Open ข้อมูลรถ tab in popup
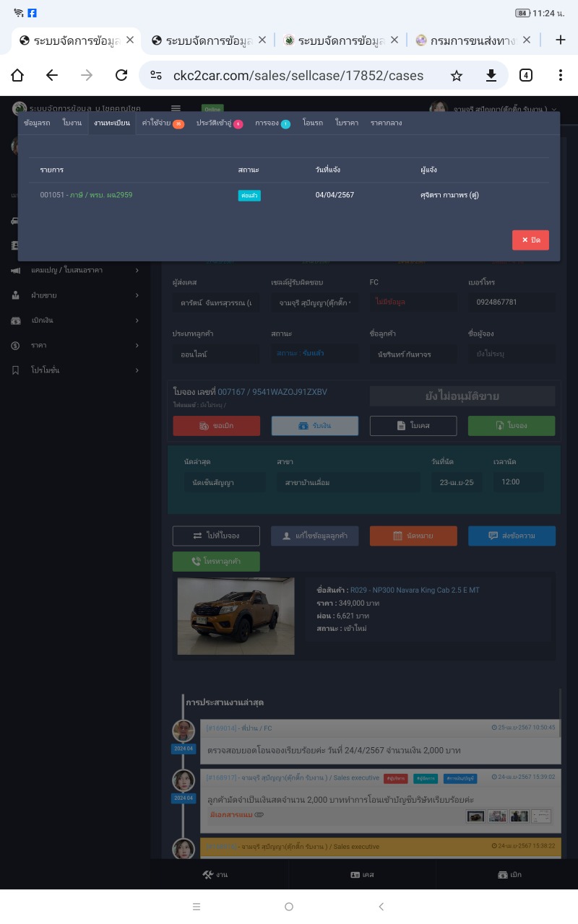 coord(37,123)
